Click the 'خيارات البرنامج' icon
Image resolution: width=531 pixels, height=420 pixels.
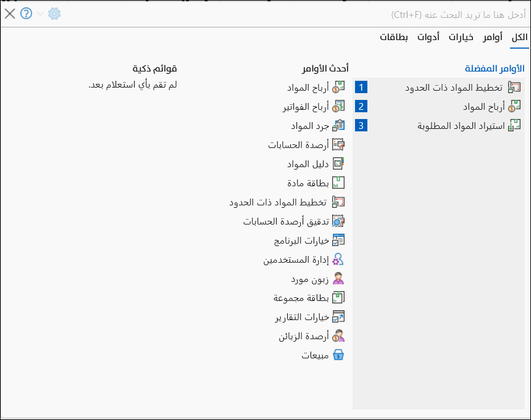tap(338, 240)
